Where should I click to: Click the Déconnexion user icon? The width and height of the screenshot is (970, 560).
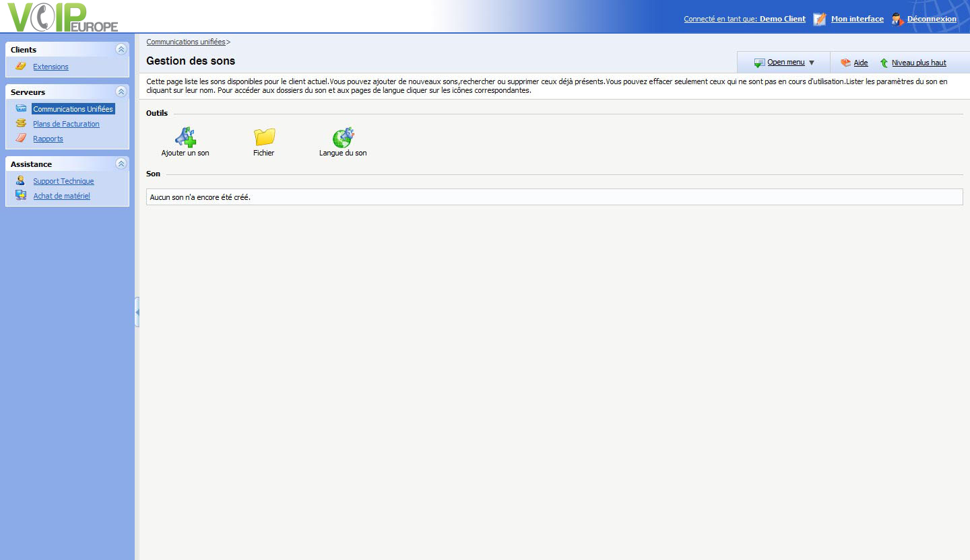coord(897,19)
